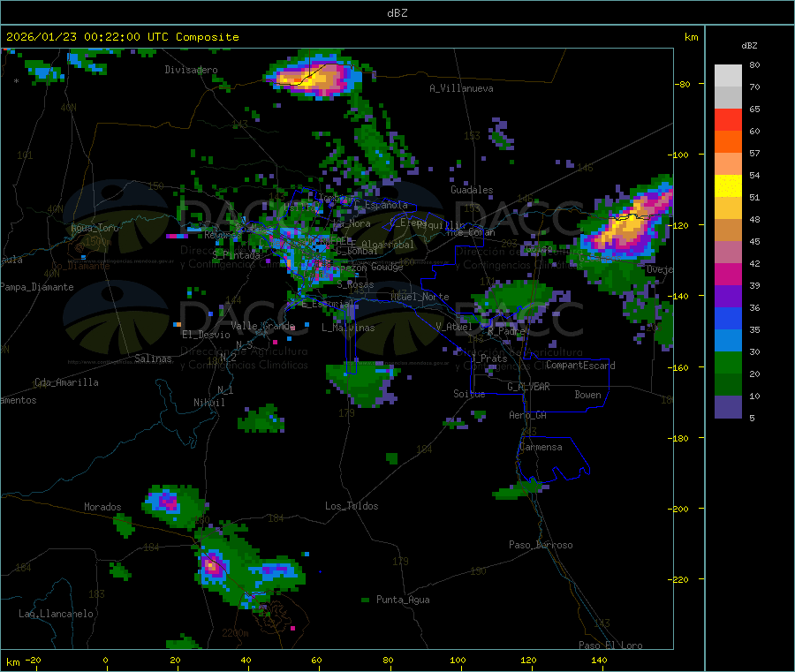Viewport: 795px width, 672px height.
Task: Pick the light gray swatch atop the legend
Action: click(728, 75)
